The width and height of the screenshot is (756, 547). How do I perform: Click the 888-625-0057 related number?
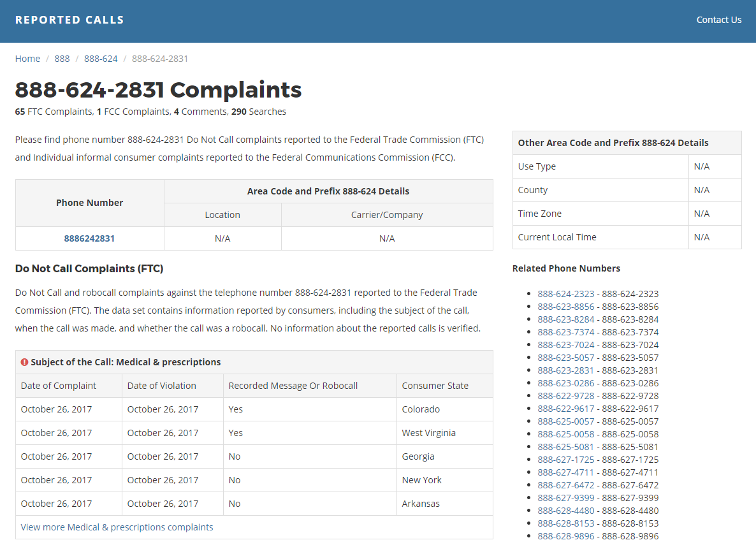(567, 421)
